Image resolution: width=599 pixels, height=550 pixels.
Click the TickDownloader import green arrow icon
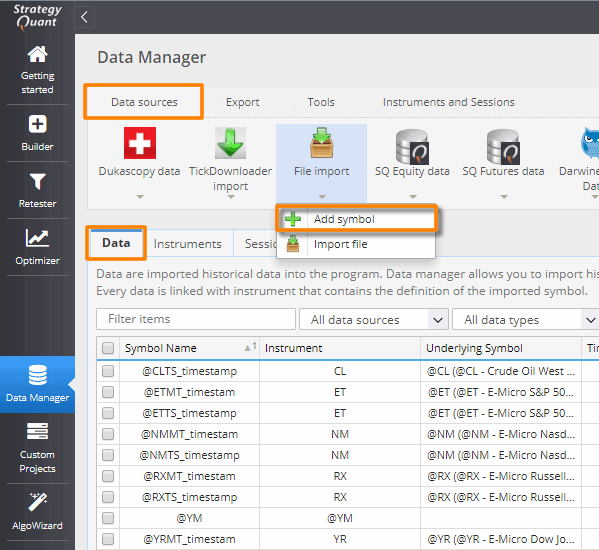pos(230,143)
